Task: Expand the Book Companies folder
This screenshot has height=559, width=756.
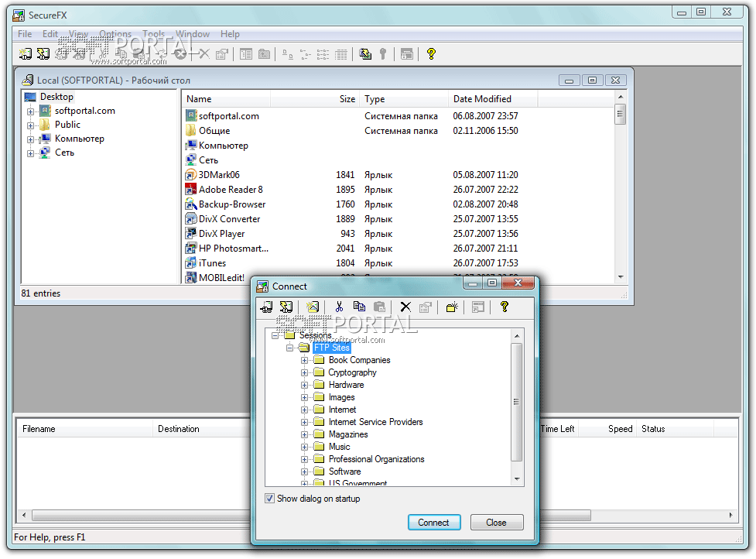Action: pyautogui.click(x=304, y=360)
